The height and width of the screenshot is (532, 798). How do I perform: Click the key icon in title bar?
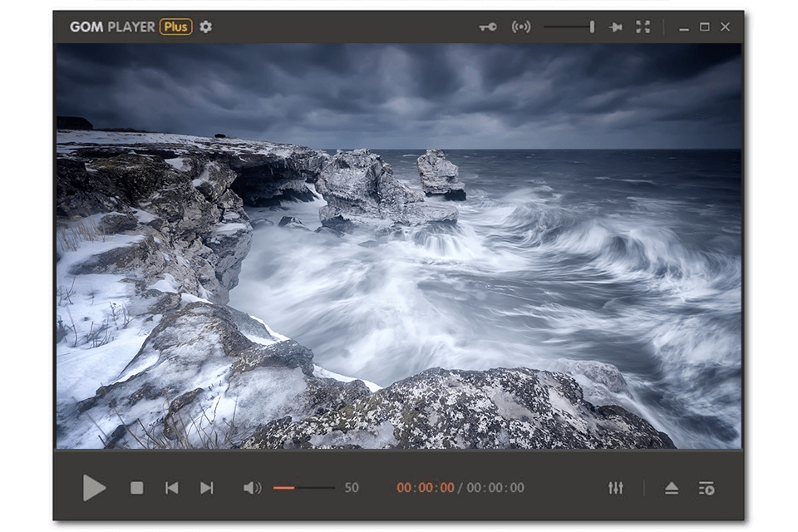click(x=488, y=27)
